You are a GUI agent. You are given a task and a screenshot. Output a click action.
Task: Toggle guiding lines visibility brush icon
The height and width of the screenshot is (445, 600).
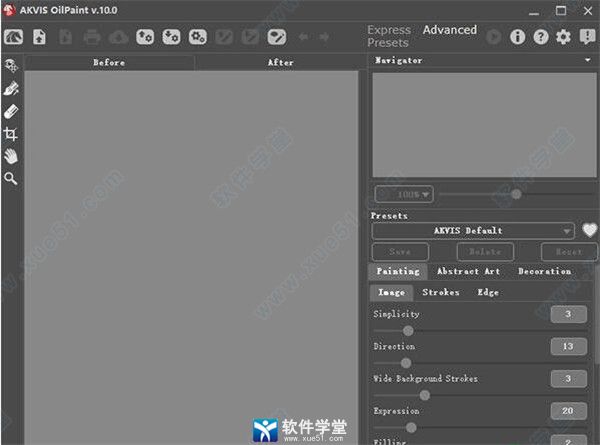277,37
